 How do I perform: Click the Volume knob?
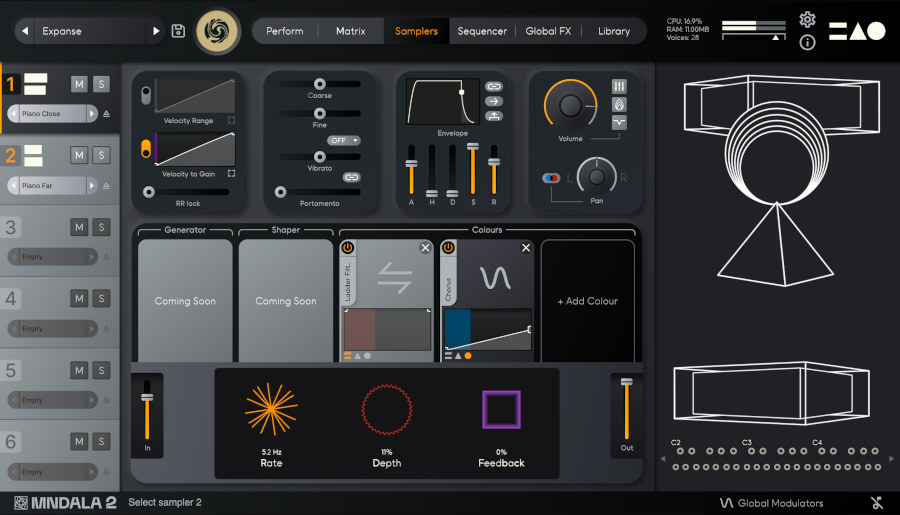pos(570,106)
